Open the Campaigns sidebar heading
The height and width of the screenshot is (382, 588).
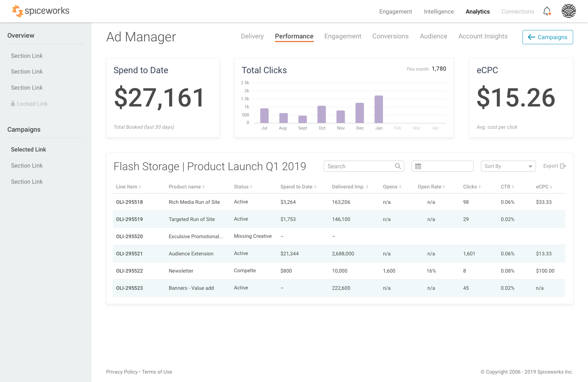tap(24, 130)
